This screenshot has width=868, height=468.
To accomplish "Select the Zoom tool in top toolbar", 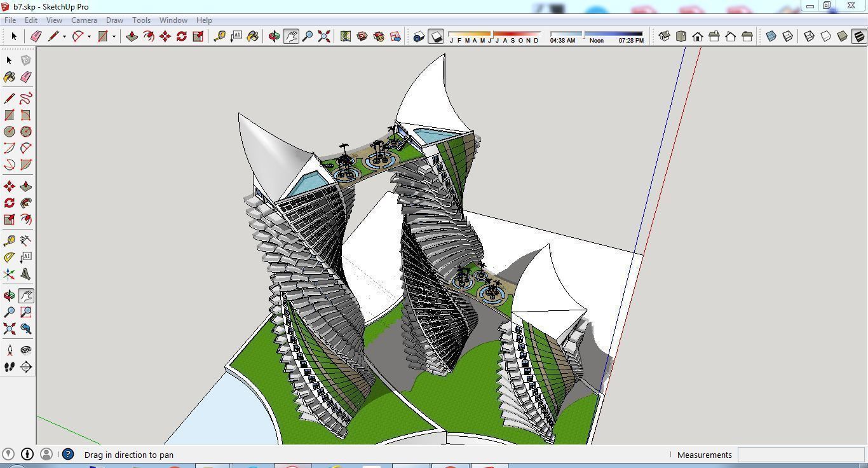I will [x=308, y=37].
